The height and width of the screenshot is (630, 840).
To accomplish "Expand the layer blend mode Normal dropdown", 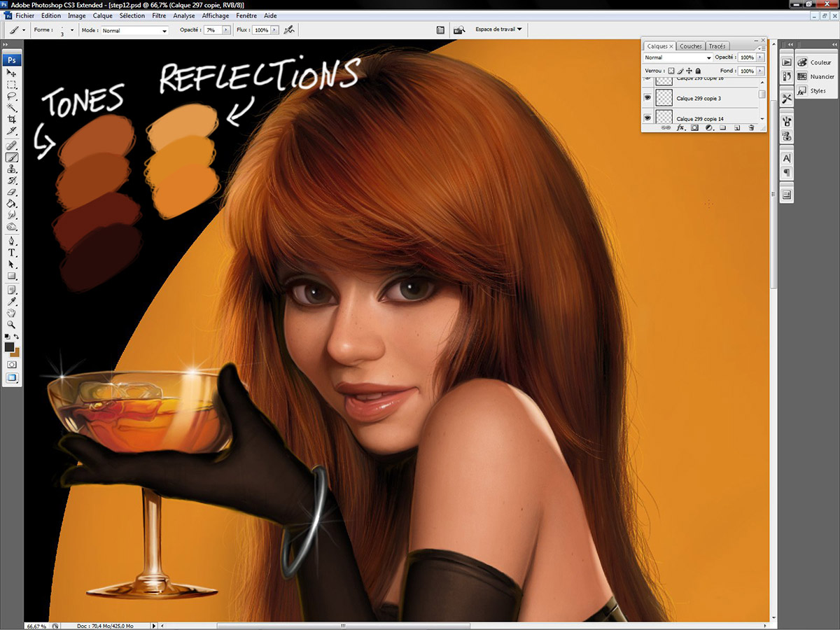I will point(677,57).
